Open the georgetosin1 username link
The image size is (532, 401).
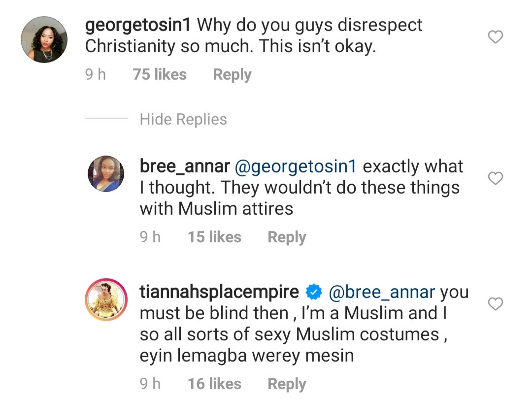tap(140, 25)
